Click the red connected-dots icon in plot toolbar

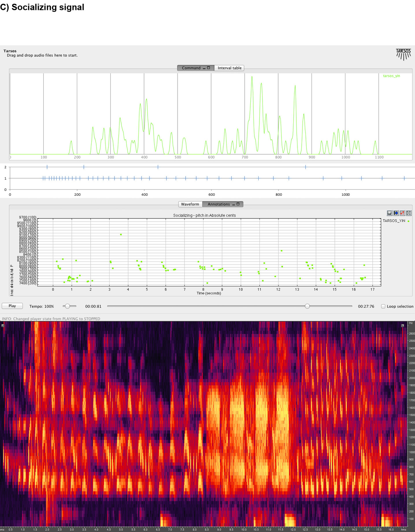[402, 213]
